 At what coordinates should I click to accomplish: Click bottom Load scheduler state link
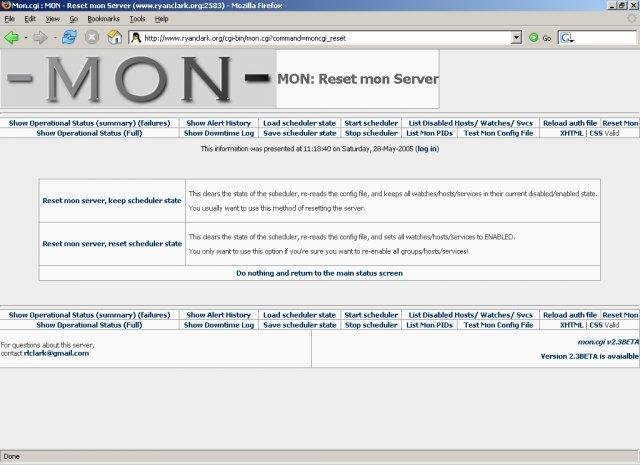tap(299, 315)
